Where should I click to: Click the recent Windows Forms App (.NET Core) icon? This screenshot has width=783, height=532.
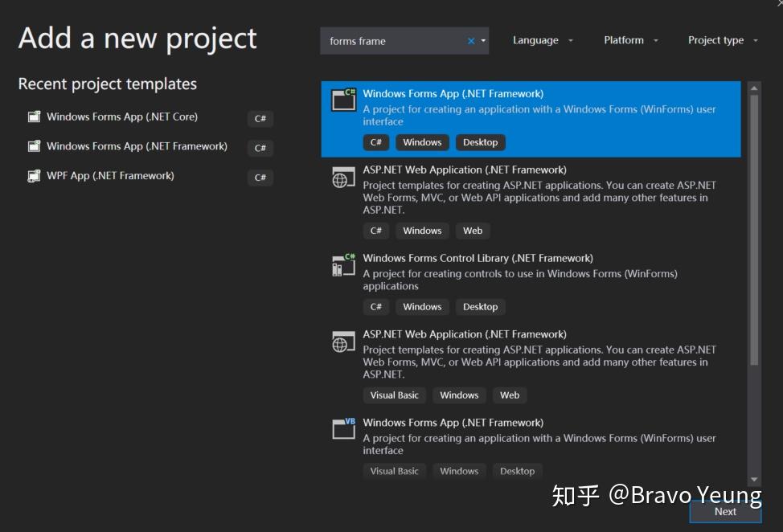(34, 117)
